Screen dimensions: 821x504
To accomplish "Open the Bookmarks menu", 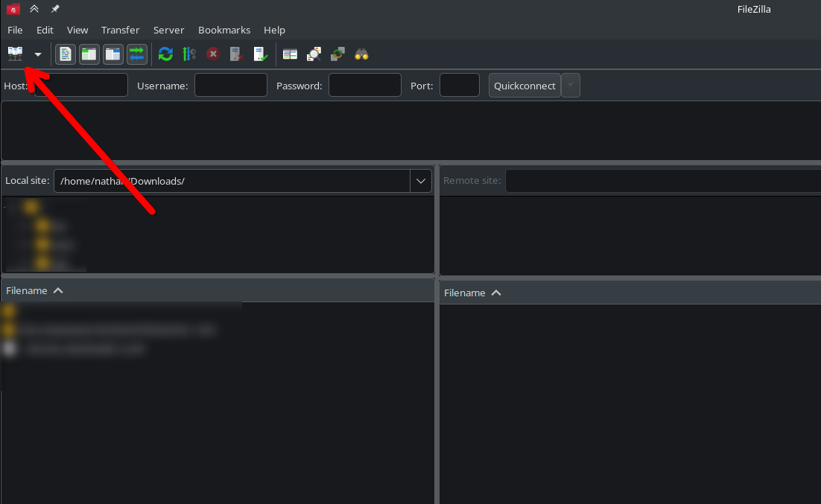I will click(x=224, y=30).
